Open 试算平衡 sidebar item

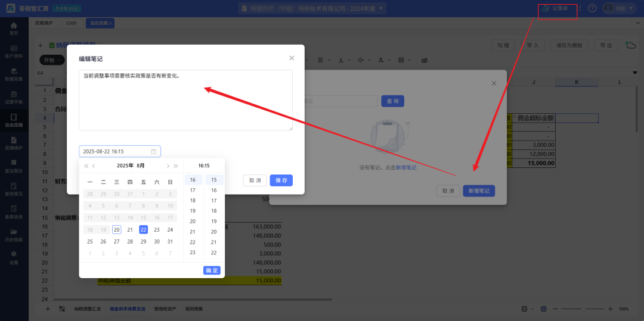14,97
